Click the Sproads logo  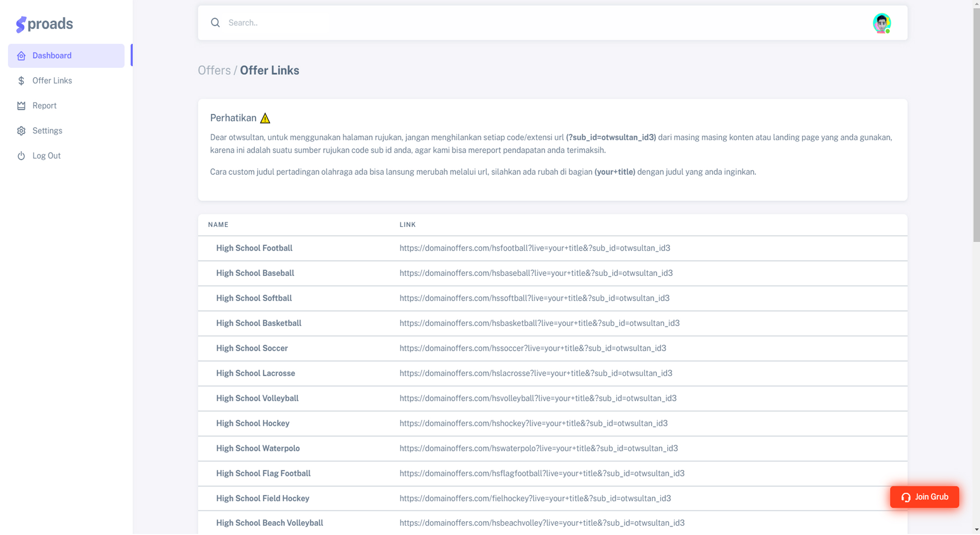(x=45, y=24)
